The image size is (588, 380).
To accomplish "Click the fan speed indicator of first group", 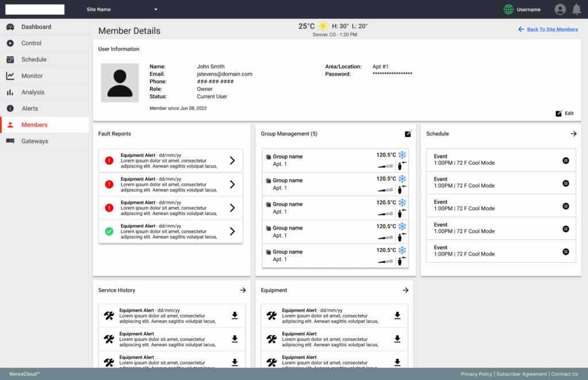I will (385, 166).
